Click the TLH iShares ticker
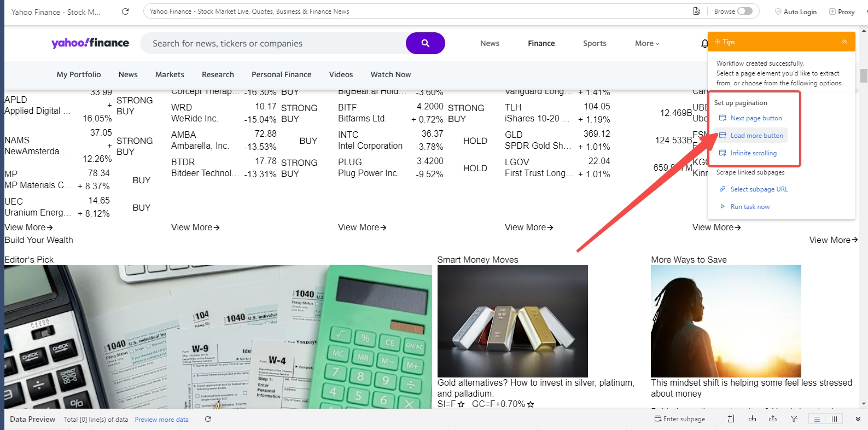 click(513, 107)
